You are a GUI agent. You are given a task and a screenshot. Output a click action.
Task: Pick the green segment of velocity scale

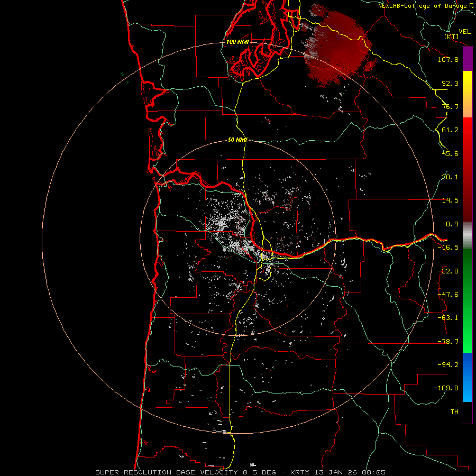coord(467,301)
